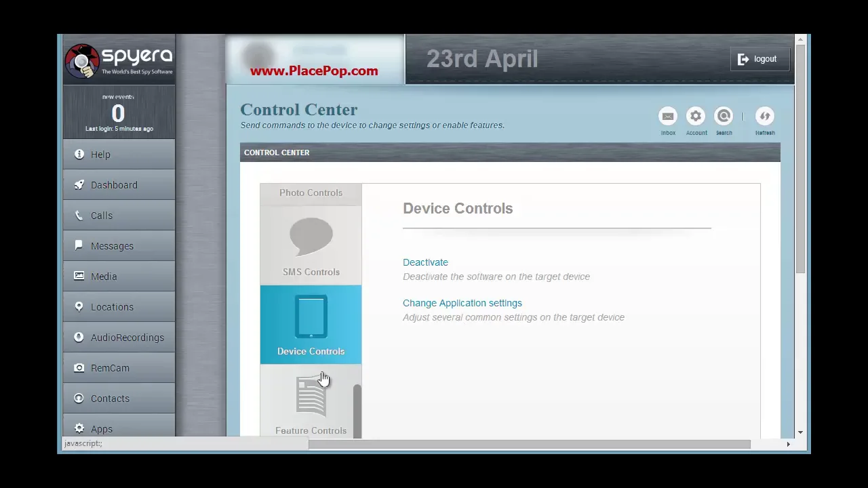This screenshot has width=868, height=488.
Task: Open the Messages section
Action: (119, 246)
